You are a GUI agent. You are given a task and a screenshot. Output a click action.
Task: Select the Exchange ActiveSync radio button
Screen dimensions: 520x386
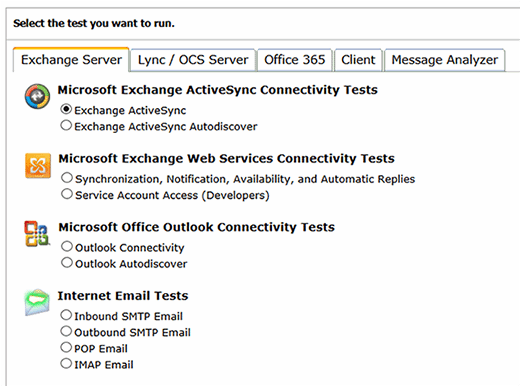pyautogui.click(x=66, y=109)
